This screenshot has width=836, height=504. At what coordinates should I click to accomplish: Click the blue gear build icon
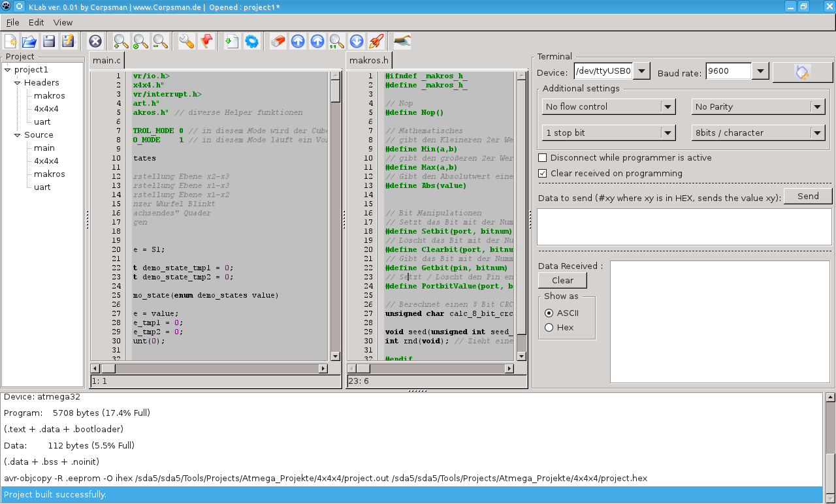click(x=251, y=42)
